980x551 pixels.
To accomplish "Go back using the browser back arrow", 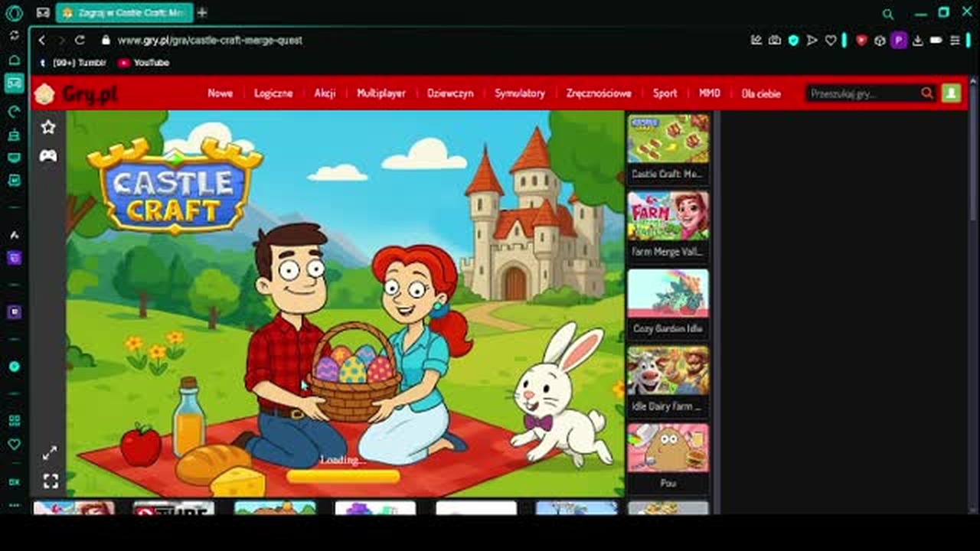I will pos(42,40).
